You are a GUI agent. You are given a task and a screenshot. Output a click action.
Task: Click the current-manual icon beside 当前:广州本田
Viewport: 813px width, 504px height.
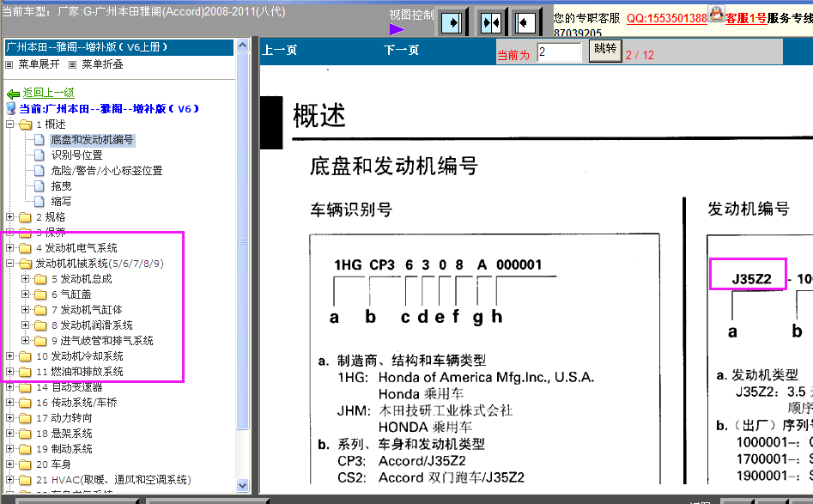pyautogui.click(x=11, y=108)
